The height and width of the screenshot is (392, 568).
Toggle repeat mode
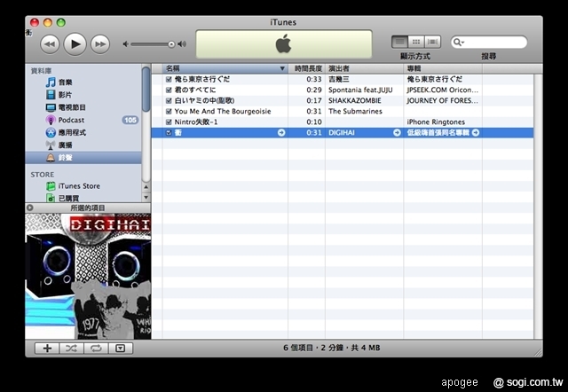[x=96, y=349]
